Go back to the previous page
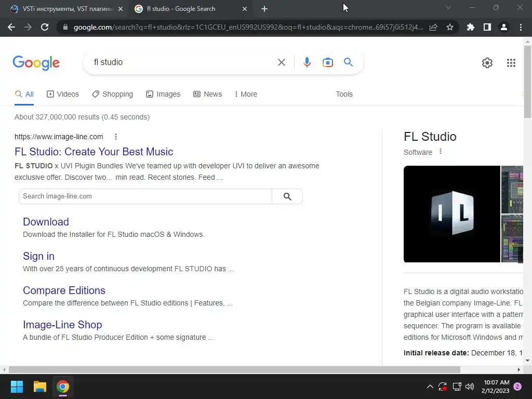This screenshot has width=532, height=399. [11, 27]
